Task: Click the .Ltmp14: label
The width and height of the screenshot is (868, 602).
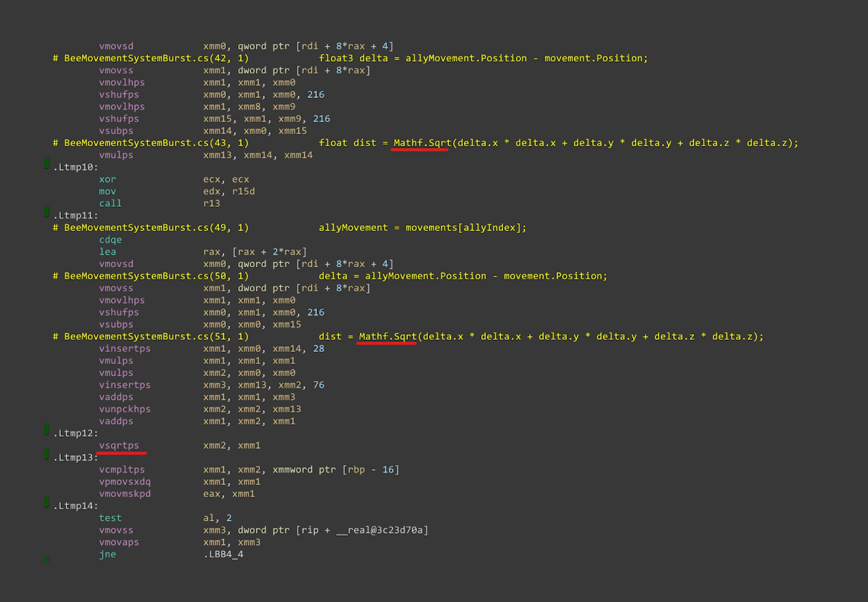Action: (75, 506)
